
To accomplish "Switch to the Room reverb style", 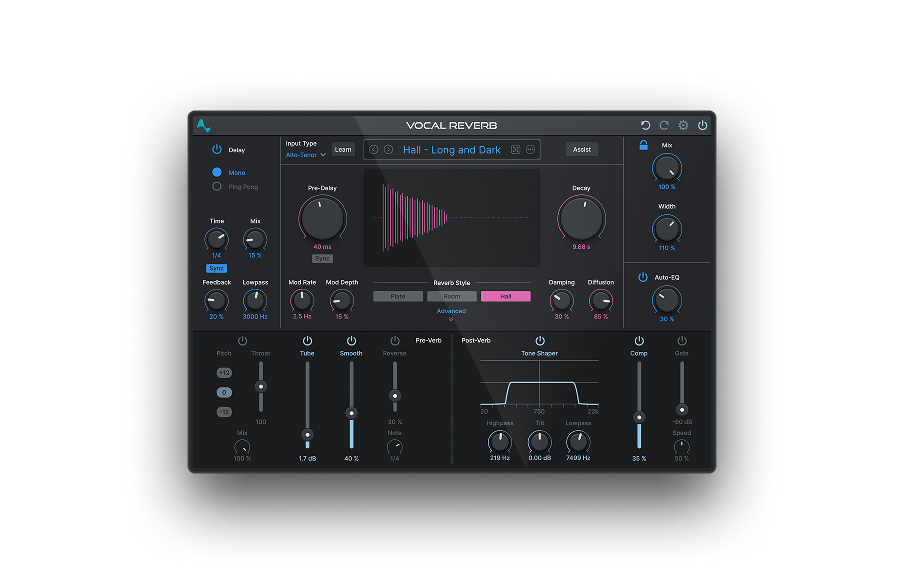I will 452,296.
